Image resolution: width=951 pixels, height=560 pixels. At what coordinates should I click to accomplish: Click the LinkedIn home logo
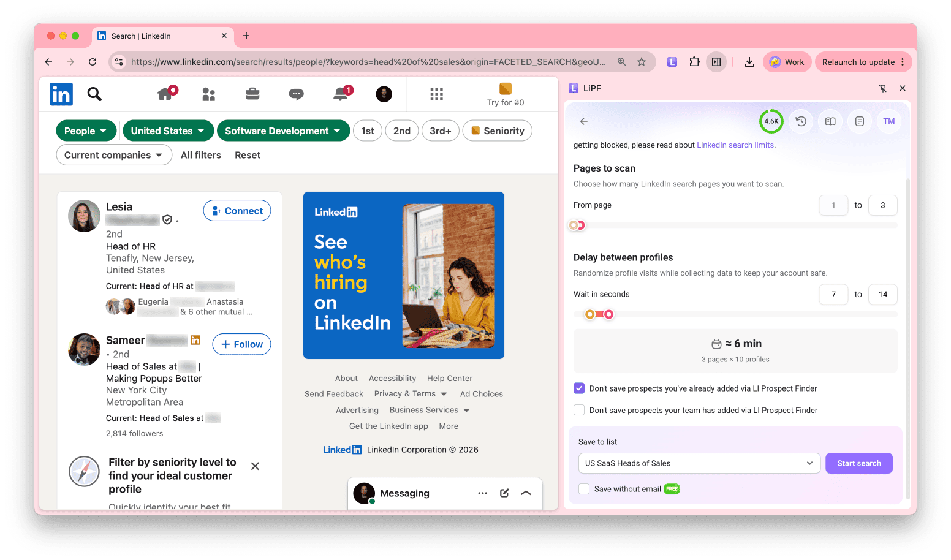click(61, 94)
